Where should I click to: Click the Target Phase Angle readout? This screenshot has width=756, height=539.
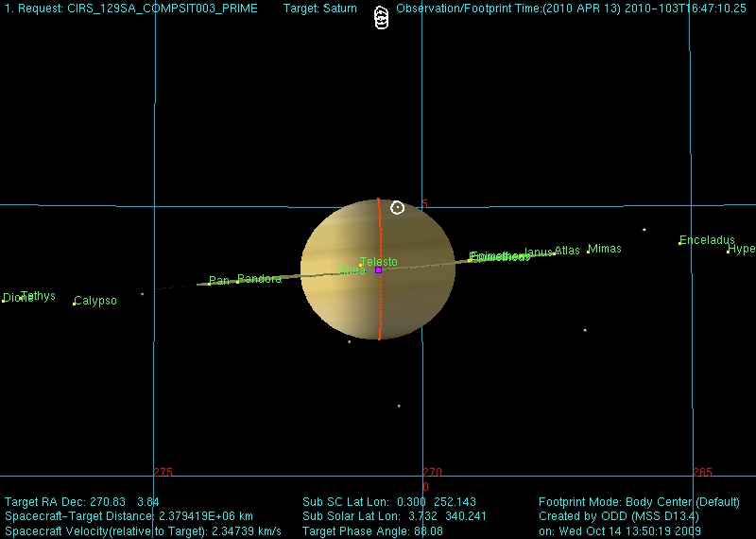coord(372,531)
